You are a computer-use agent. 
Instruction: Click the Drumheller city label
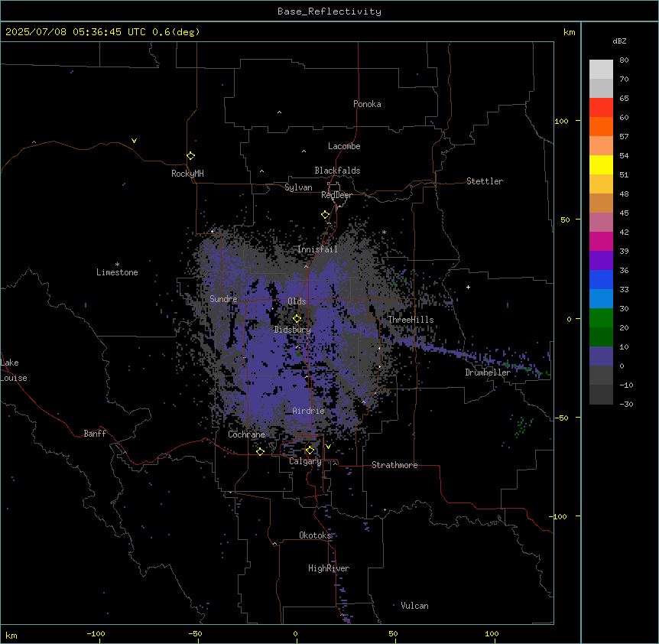[488, 372]
